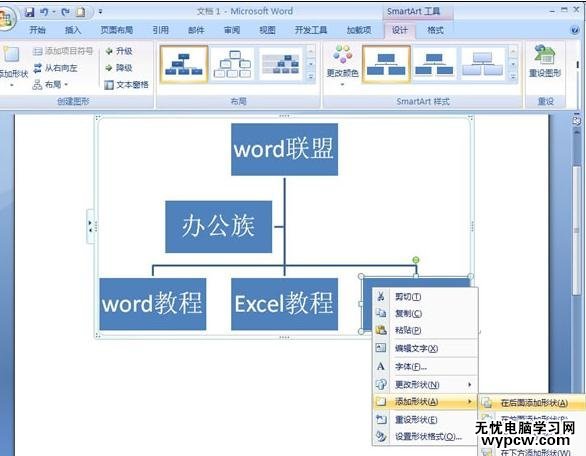Click the 重设图形 reset graphic icon
The image size is (586, 456).
click(x=545, y=61)
